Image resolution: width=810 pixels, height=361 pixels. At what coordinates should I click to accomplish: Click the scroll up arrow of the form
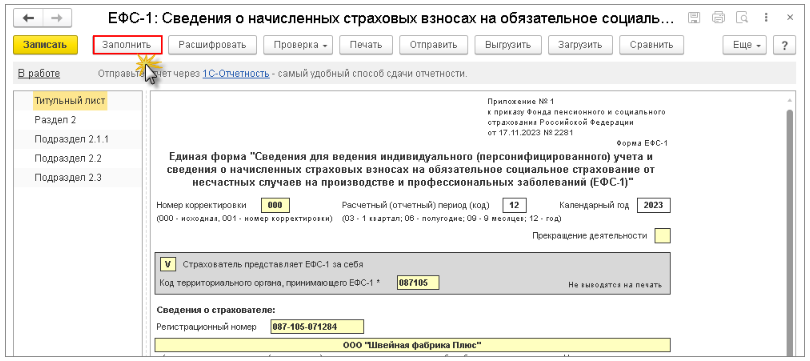click(790, 100)
